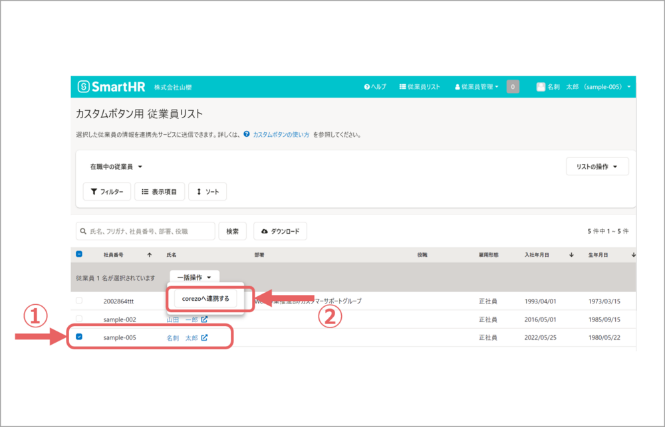Click the ソート sort button
Viewport: 665px width, 427px height.
[x=208, y=191]
